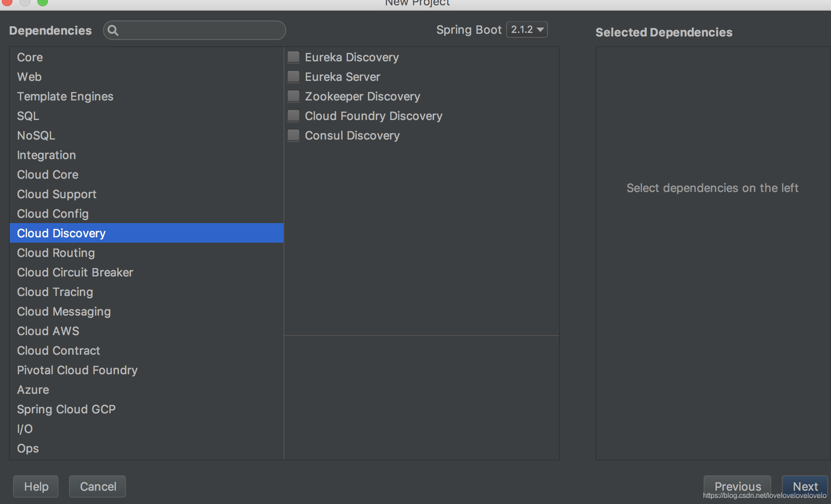Choose the Cloud Config category
This screenshot has width=831, height=504.
[147, 214]
